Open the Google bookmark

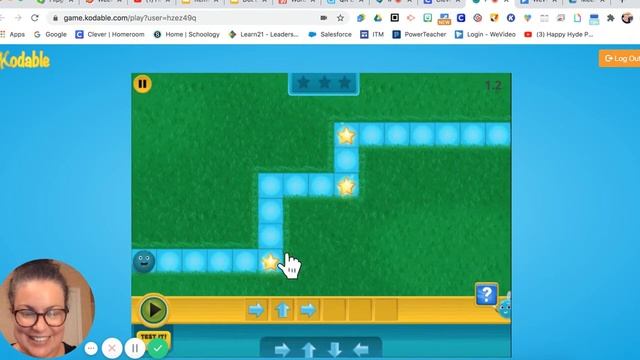click(x=50, y=35)
